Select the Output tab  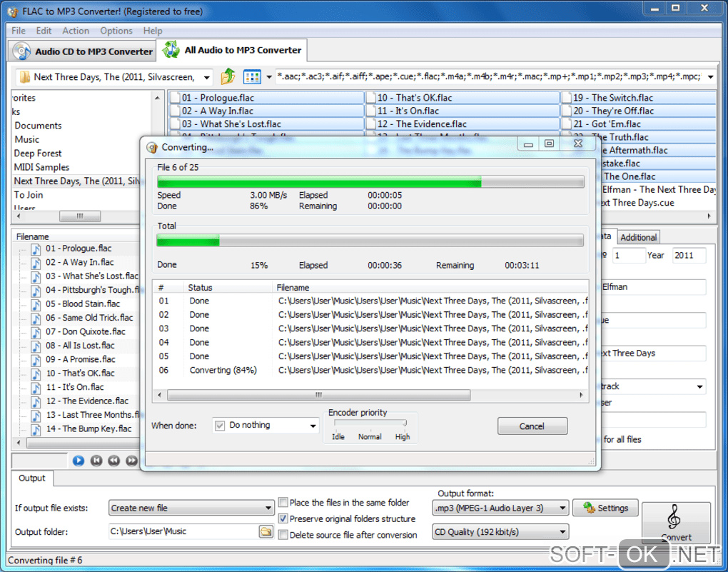32,478
